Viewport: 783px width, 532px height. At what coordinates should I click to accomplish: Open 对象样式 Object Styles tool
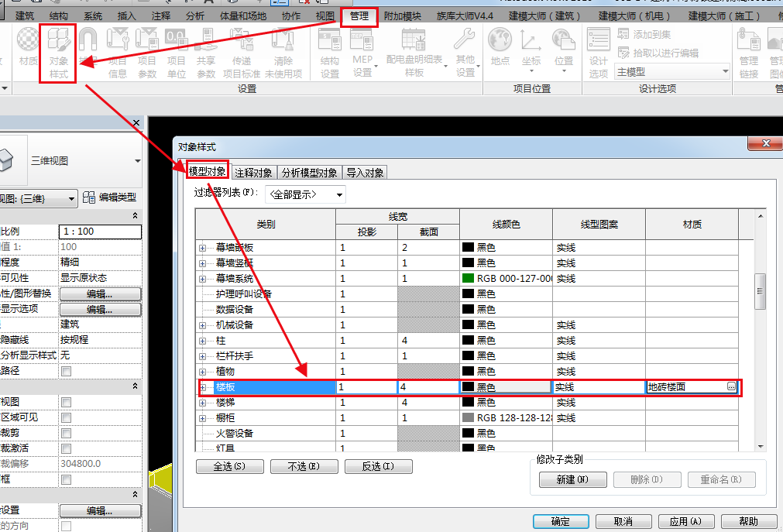[x=58, y=53]
